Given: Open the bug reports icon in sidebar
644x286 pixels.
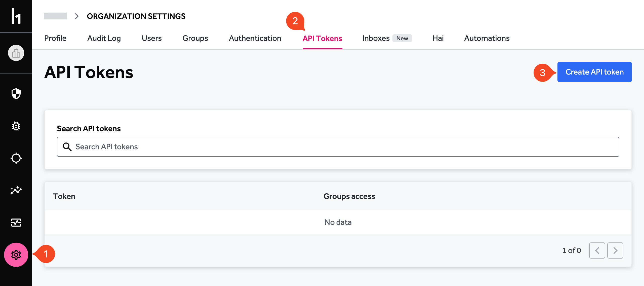Looking at the screenshot, I should [x=16, y=126].
